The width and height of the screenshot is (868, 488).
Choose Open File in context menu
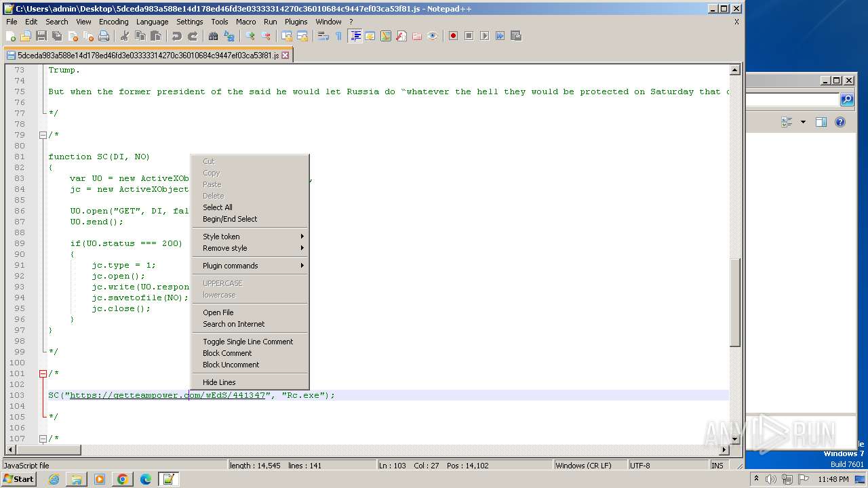(x=250, y=312)
